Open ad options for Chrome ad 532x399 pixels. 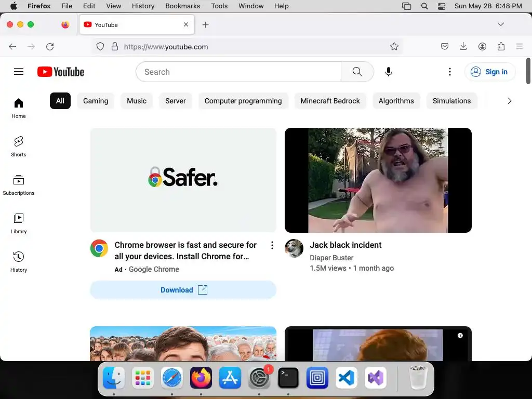[272, 245]
